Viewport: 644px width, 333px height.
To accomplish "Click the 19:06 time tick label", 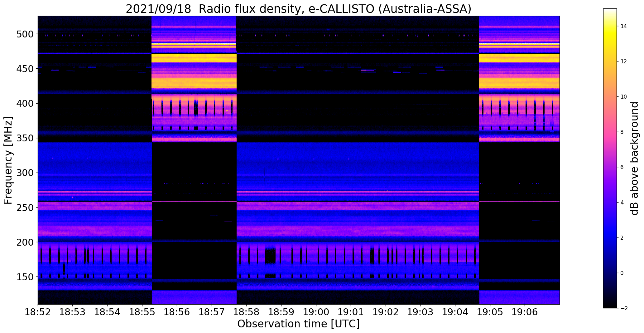I will point(525,312).
